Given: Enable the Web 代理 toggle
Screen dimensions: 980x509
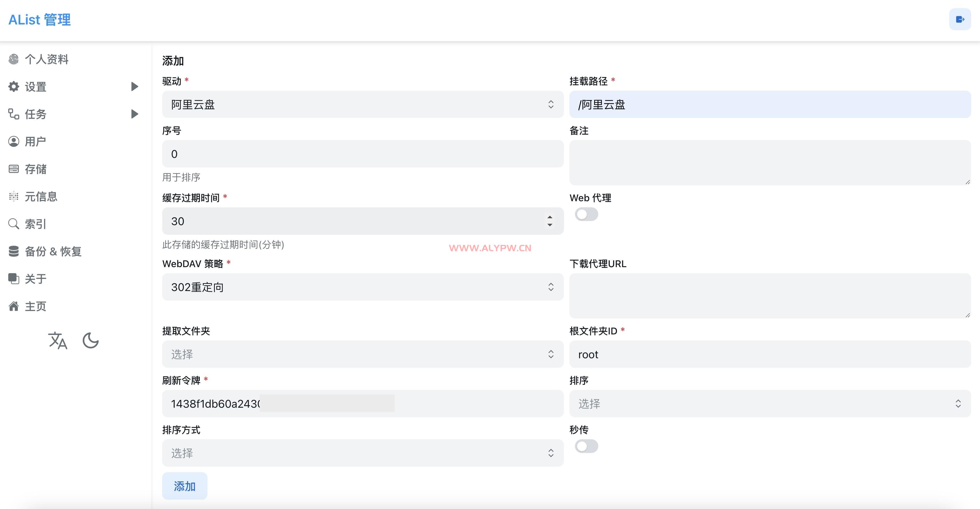Looking at the screenshot, I should coord(586,214).
